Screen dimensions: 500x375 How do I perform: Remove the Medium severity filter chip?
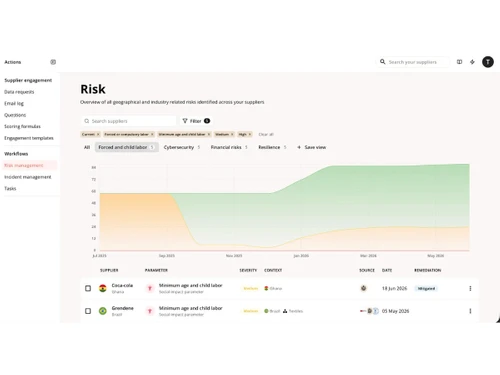[232, 134]
